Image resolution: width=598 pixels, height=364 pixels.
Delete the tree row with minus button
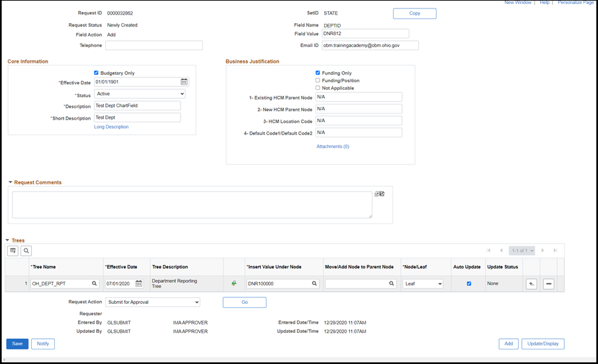coord(548,284)
